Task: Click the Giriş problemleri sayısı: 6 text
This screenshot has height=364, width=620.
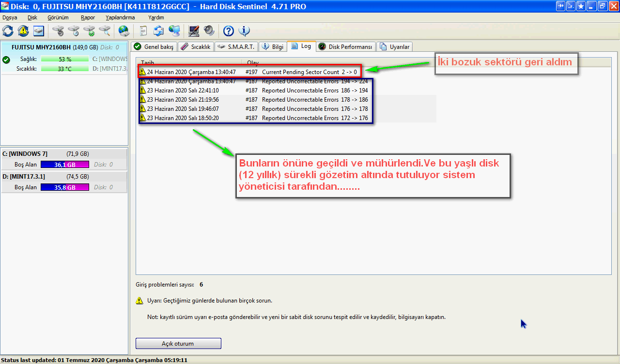Action: click(x=170, y=285)
